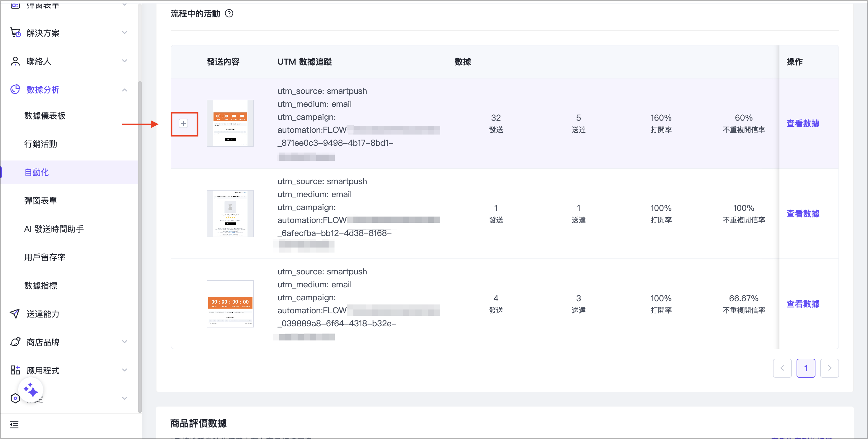Select 用戶留存率 in sidebar
868x439 pixels.
coord(45,257)
